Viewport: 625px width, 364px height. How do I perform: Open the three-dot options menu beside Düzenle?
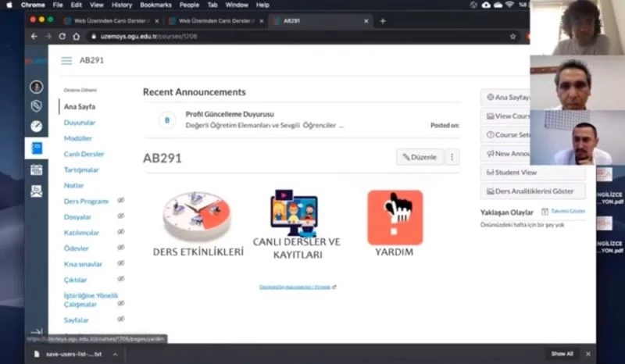pyautogui.click(x=452, y=157)
